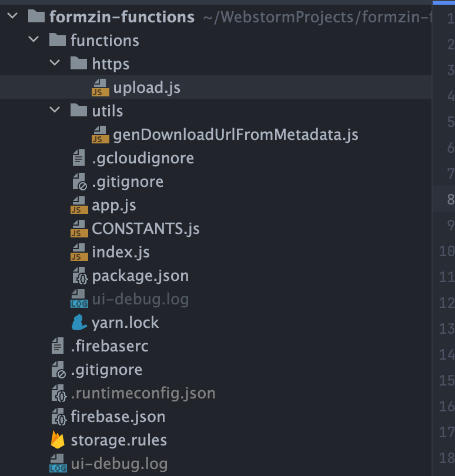This screenshot has height=476, width=455.
Task: Click the Firebase flame icon for storage.rules
Action: [x=58, y=440]
